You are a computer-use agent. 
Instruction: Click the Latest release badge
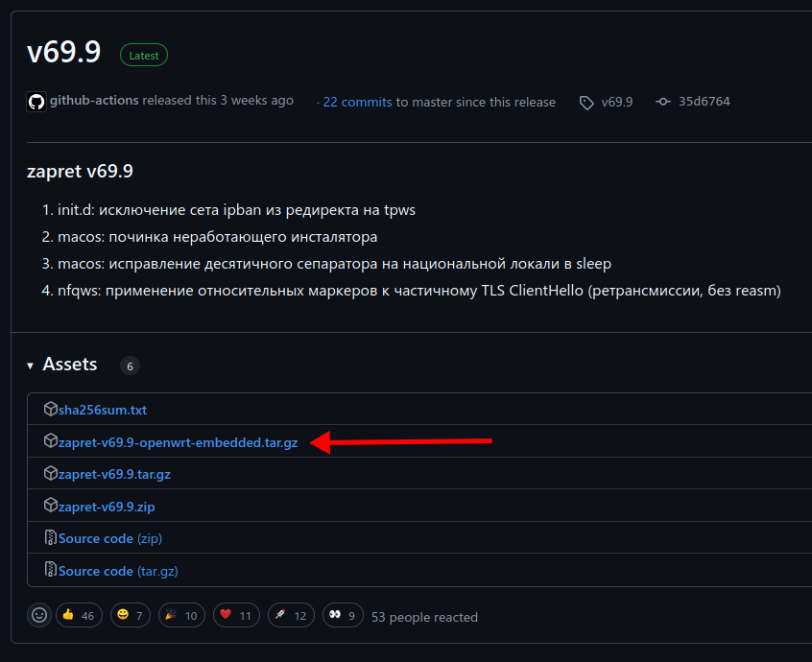tap(144, 56)
